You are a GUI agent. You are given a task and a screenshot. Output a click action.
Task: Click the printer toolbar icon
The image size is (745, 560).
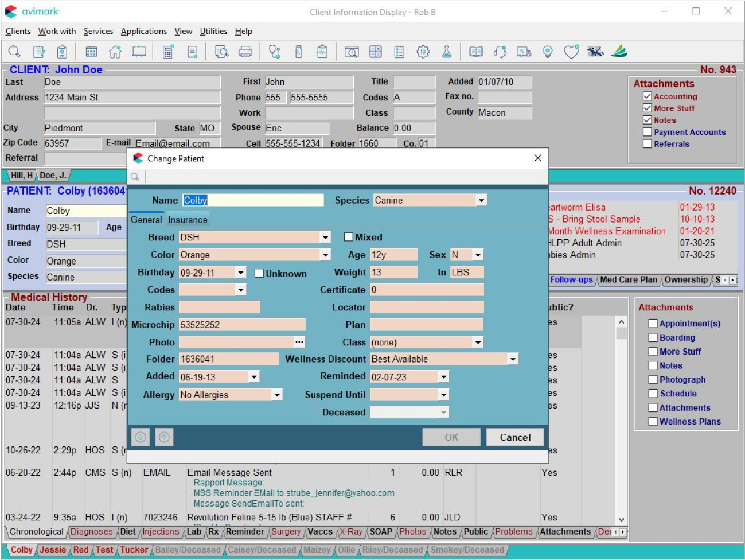(245, 52)
